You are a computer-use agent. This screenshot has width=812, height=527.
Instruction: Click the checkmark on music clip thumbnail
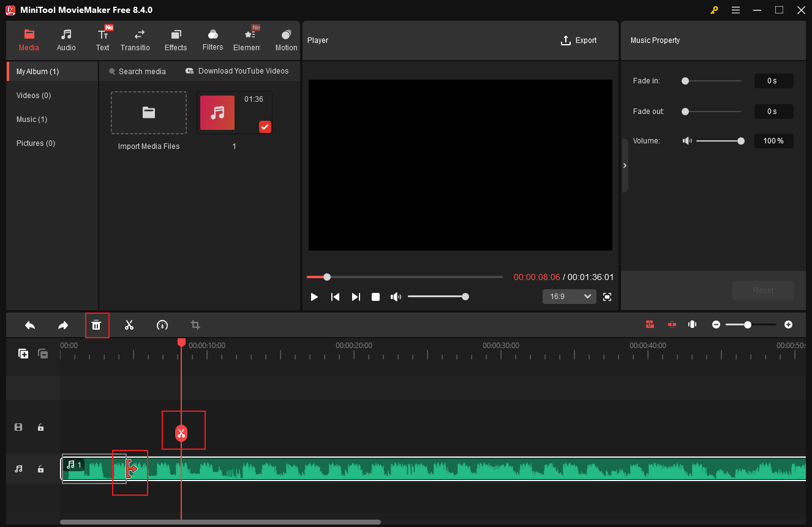point(265,127)
